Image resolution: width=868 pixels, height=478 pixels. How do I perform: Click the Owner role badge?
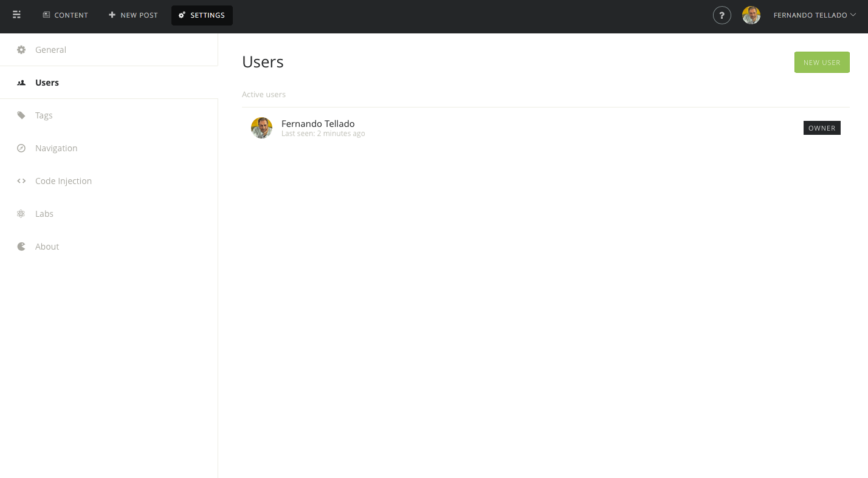point(821,128)
